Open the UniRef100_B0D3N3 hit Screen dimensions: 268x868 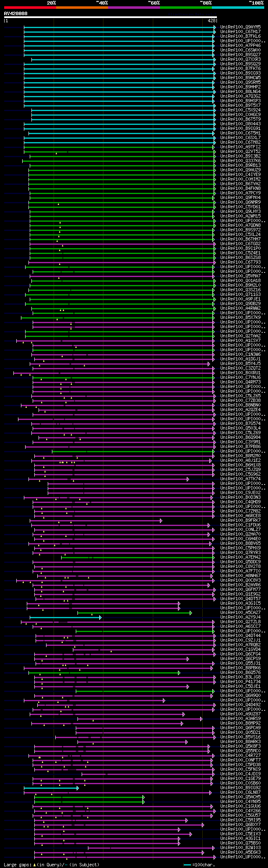click(240, 497)
